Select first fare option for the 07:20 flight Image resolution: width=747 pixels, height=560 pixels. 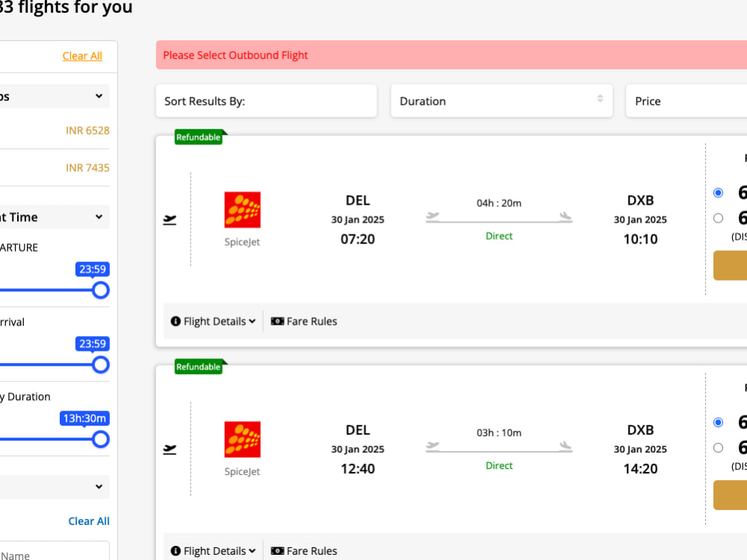pyautogui.click(x=718, y=193)
